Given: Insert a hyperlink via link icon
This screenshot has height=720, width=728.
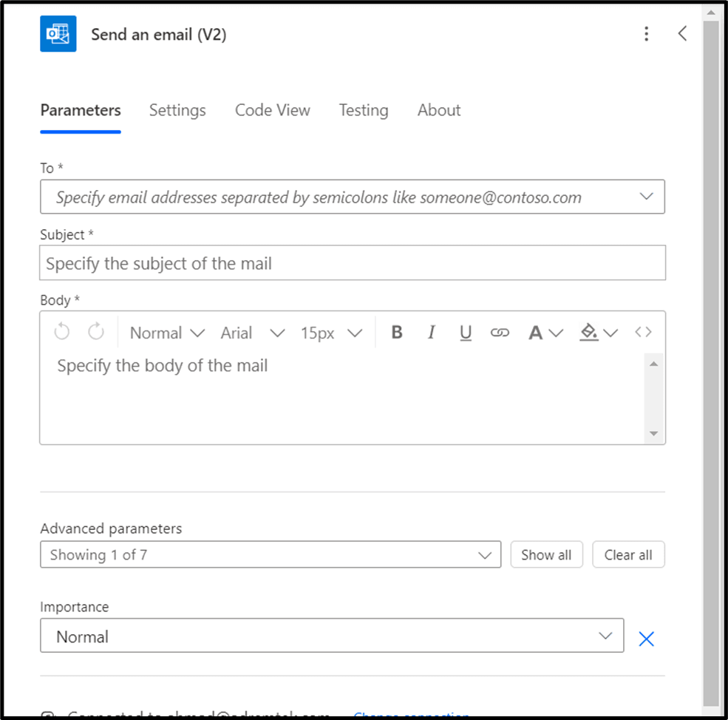Looking at the screenshot, I should 500,333.
